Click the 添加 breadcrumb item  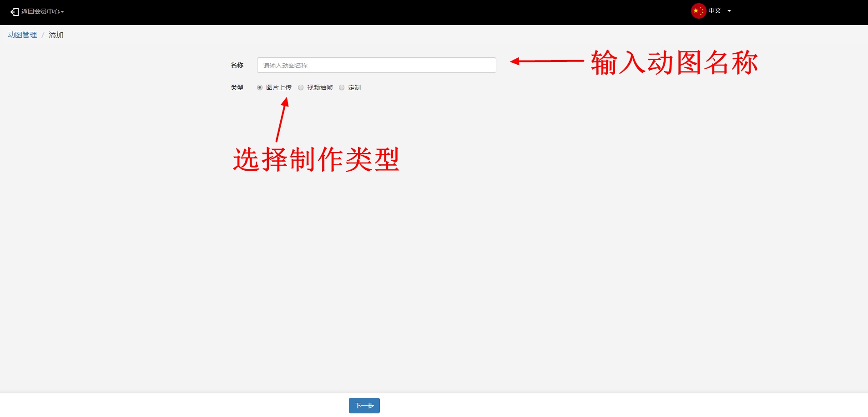point(56,35)
